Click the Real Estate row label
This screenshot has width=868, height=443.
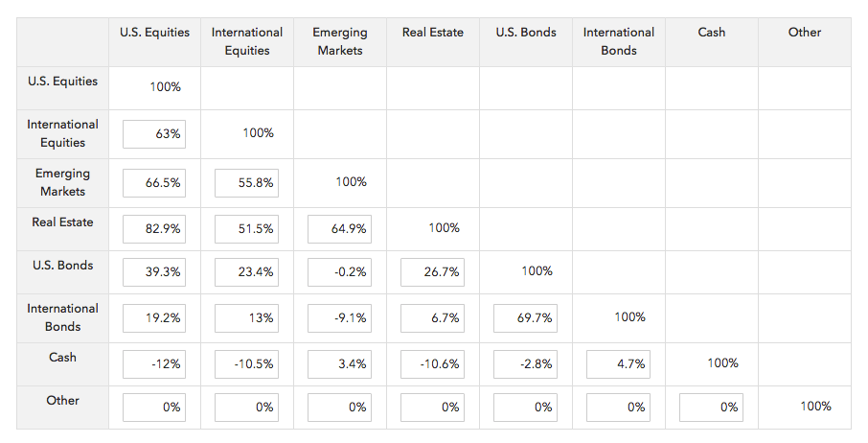click(x=63, y=222)
